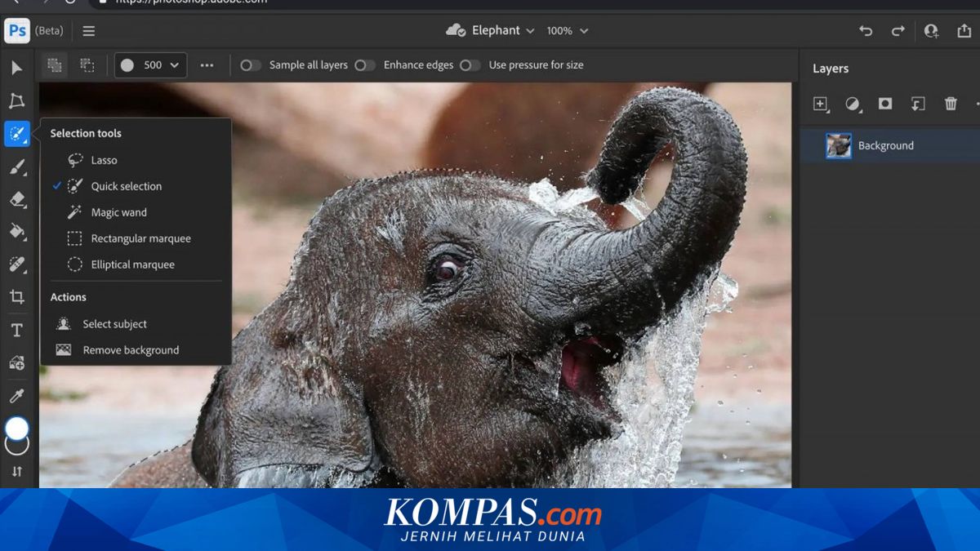Select the Type tool

(16, 331)
